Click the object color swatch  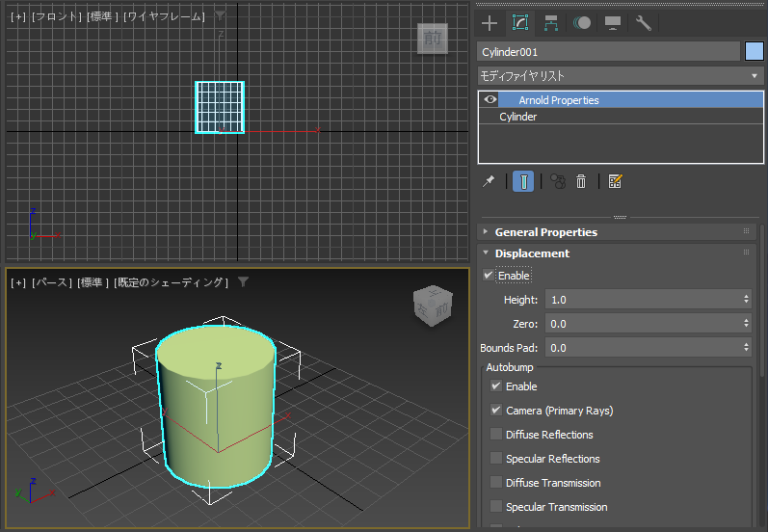coord(754,51)
